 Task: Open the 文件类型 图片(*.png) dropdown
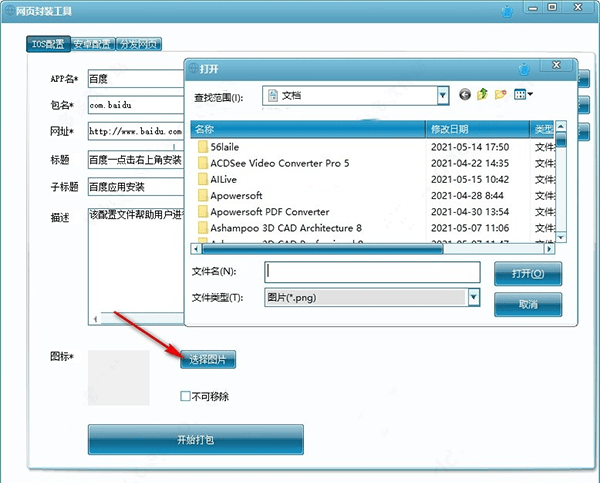[474, 297]
